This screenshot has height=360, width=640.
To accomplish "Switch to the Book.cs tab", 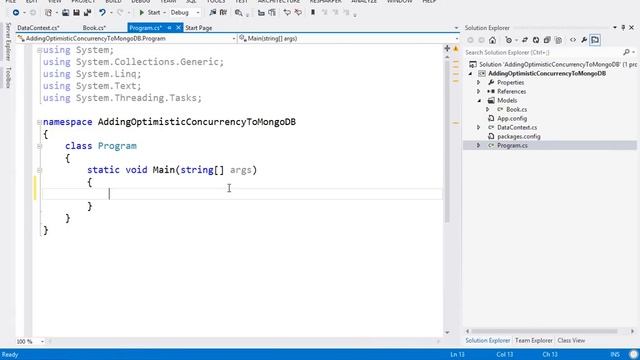I will (94, 28).
